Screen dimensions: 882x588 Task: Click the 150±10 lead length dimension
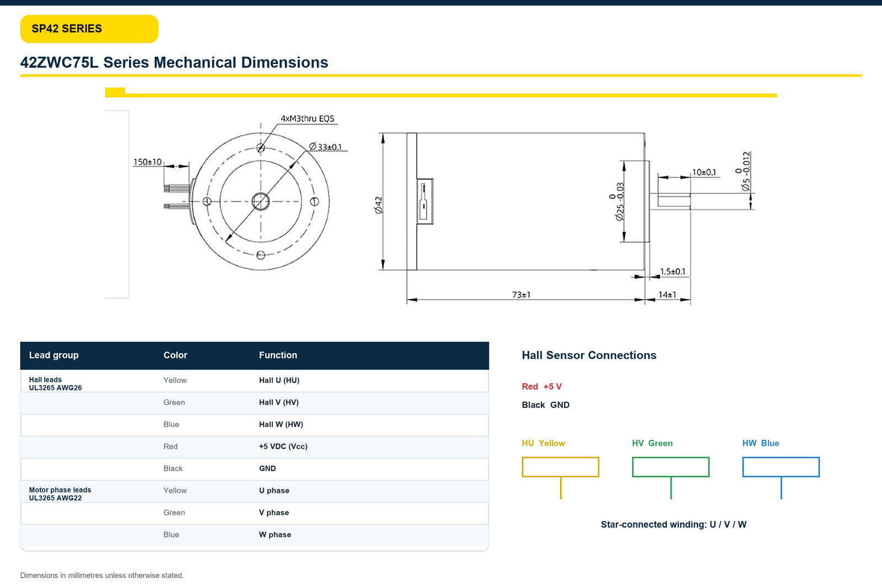pyautogui.click(x=148, y=161)
